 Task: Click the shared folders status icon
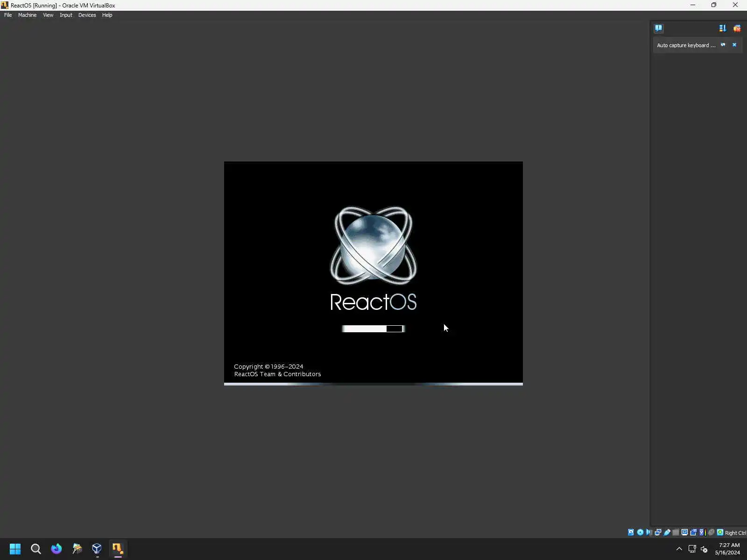click(676, 532)
